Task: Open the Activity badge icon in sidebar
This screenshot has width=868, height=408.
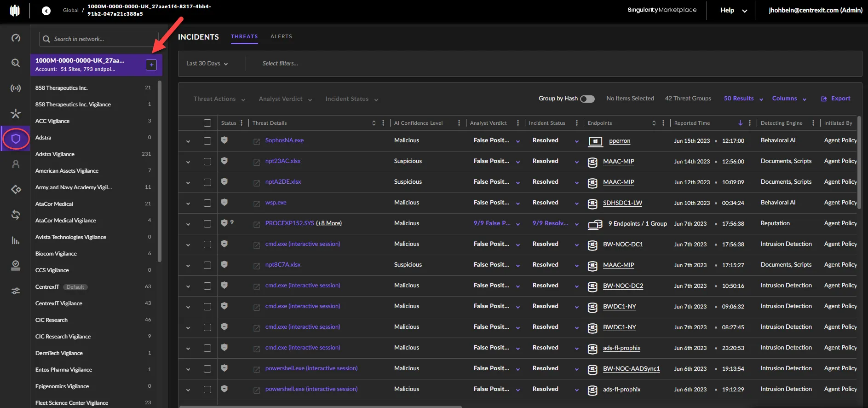Action: [x=16, y=265]
